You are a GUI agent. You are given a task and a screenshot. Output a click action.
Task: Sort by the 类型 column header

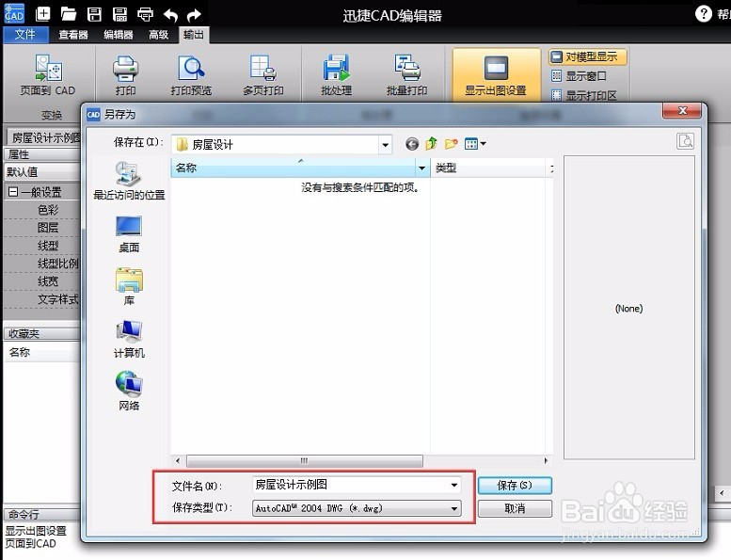[487, 168]
